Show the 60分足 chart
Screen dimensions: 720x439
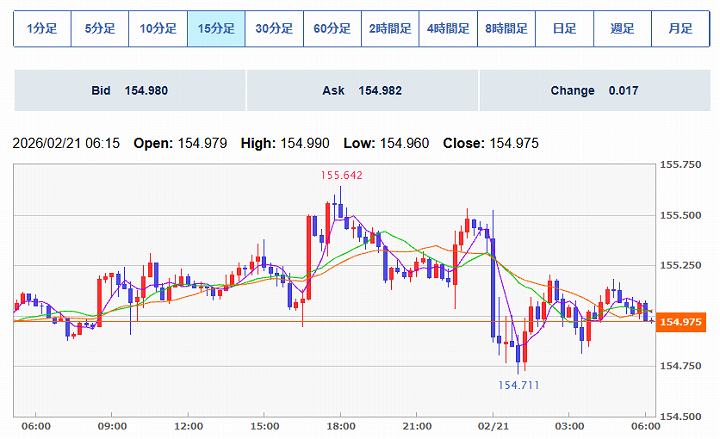pyautogui.click(x=332, y=29)
